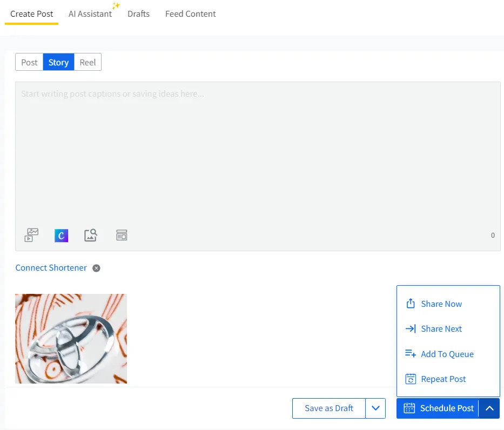This screenshot has height=430, width=504.
Task: Click the uploaded image thumbnail
Action: tap(71, 338)
